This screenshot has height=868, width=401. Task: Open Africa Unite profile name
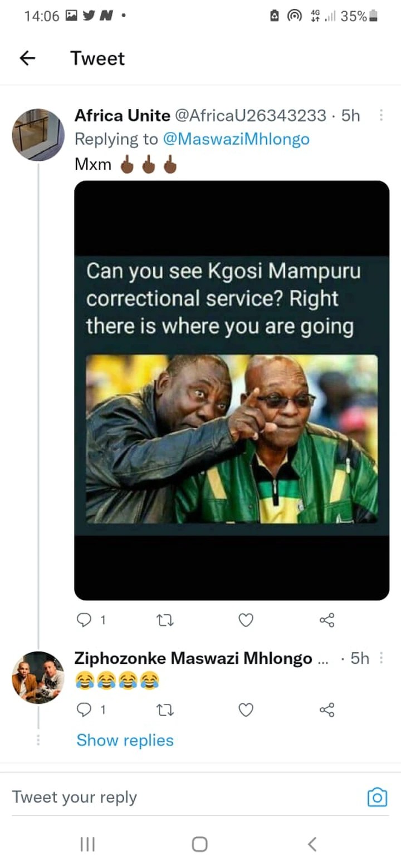point(122,115)
